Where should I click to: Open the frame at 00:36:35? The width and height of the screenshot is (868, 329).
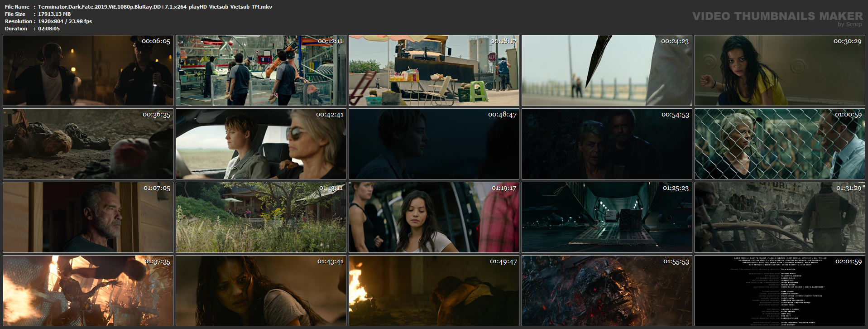click(x=88, y=144)
